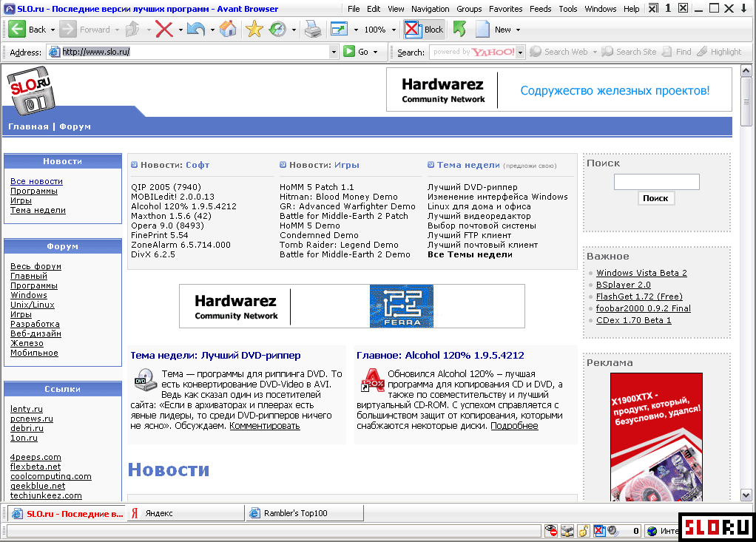Click the Hardwarez Ferra banner in the middle of the page

point(352,306)
